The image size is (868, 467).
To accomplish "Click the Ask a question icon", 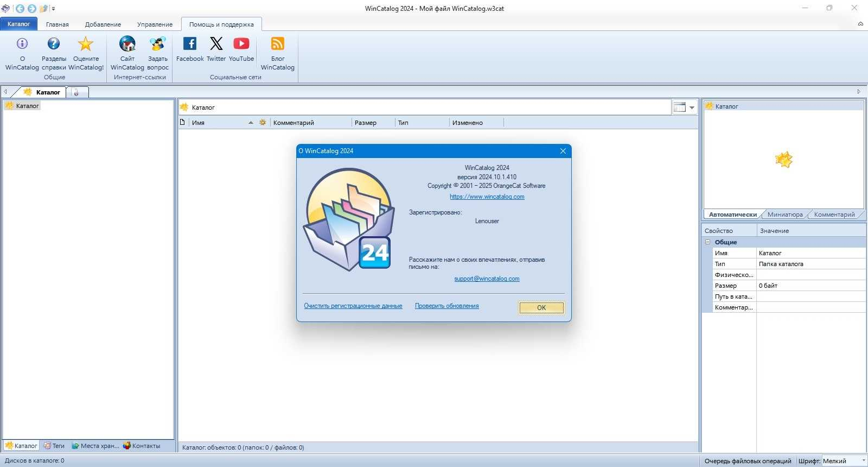I will [x=158, y=43].
